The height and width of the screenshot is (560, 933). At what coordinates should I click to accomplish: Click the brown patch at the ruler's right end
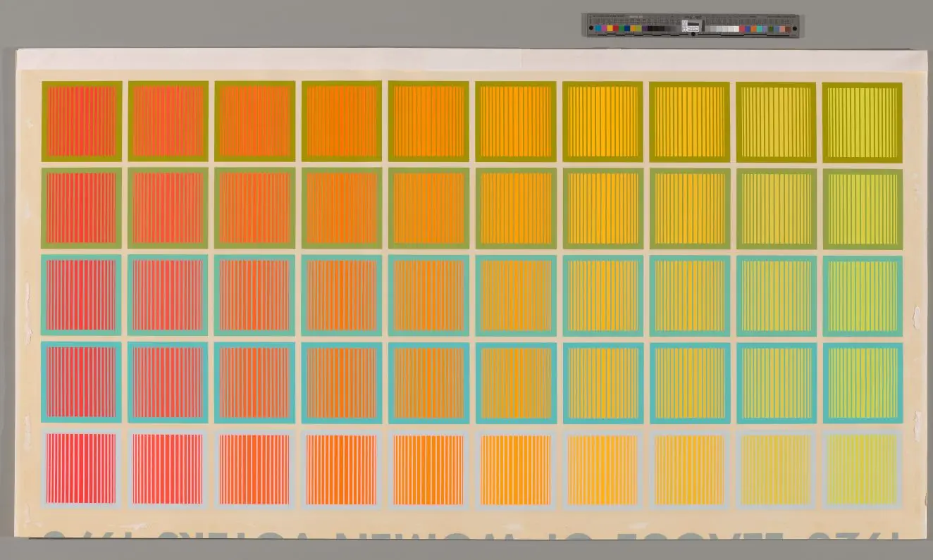(x=788, y=29)
